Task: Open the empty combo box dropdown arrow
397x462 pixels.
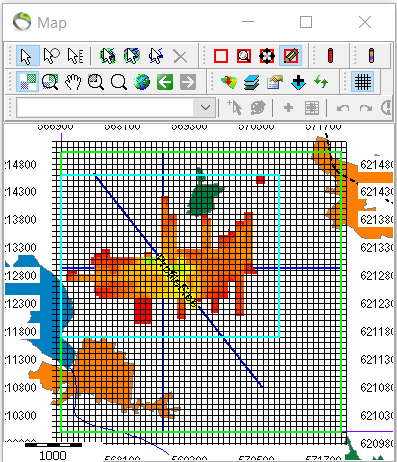Action: 205,108
